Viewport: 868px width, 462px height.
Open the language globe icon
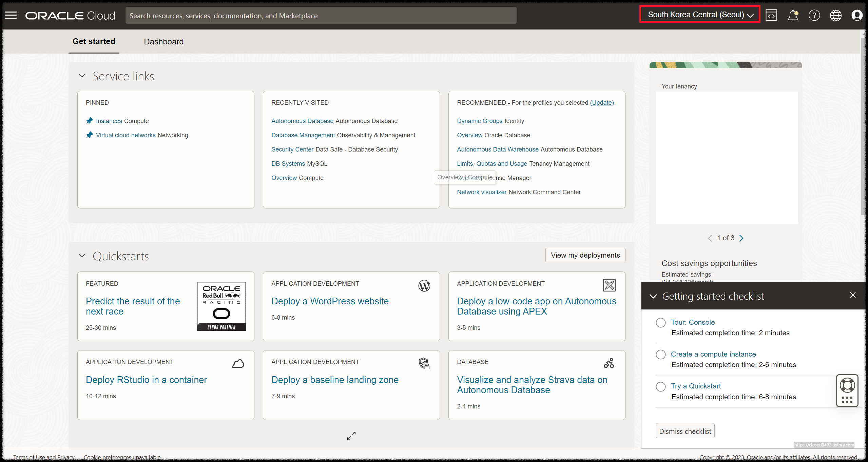[x=835, y=15]
